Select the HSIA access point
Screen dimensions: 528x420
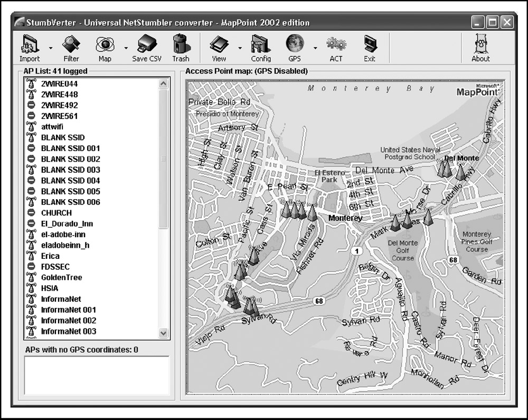point(50,288)
